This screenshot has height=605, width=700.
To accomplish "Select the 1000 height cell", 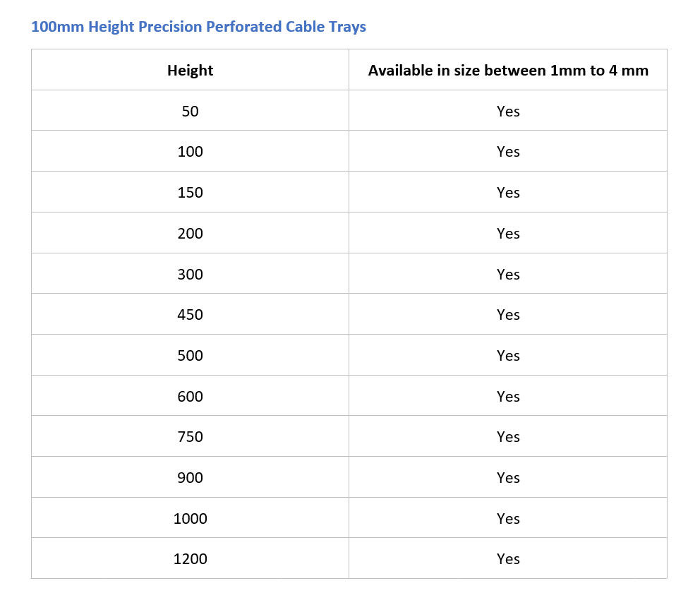I will 191,518.
